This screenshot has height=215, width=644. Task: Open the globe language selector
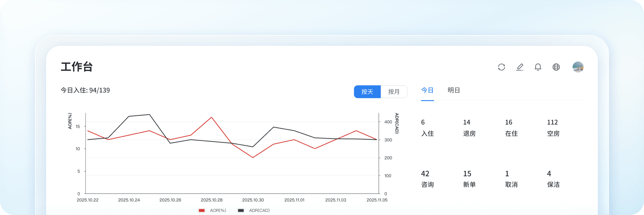556,67
